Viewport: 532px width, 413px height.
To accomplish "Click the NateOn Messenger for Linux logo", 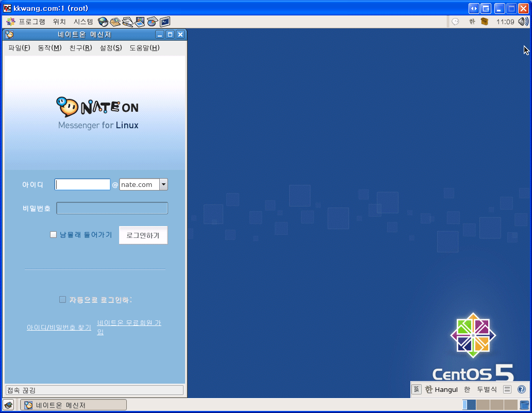I will point(98,113).
